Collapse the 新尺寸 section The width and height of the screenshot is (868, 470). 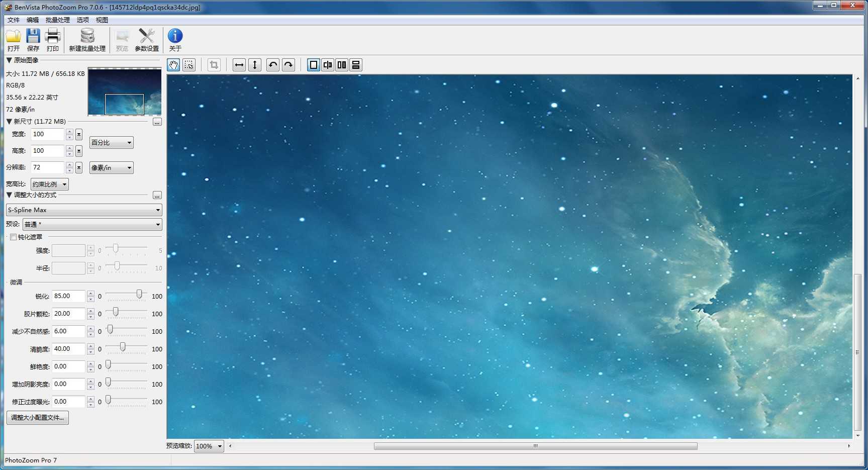(x=9, y=122)
